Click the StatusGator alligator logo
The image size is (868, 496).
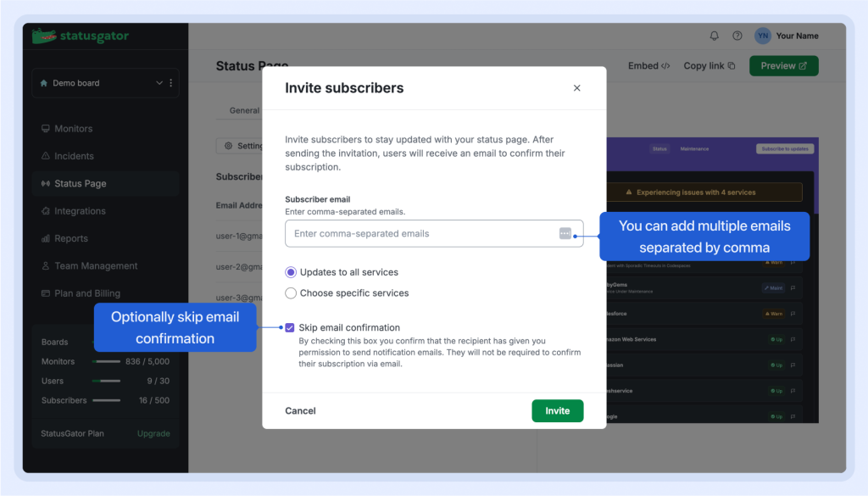click(44, 36)
